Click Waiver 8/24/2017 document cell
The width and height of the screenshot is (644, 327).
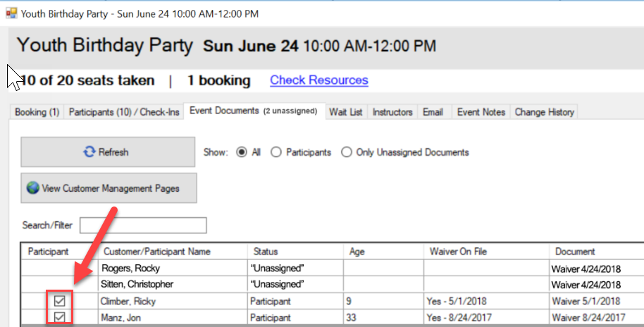[x=588, y=318]
